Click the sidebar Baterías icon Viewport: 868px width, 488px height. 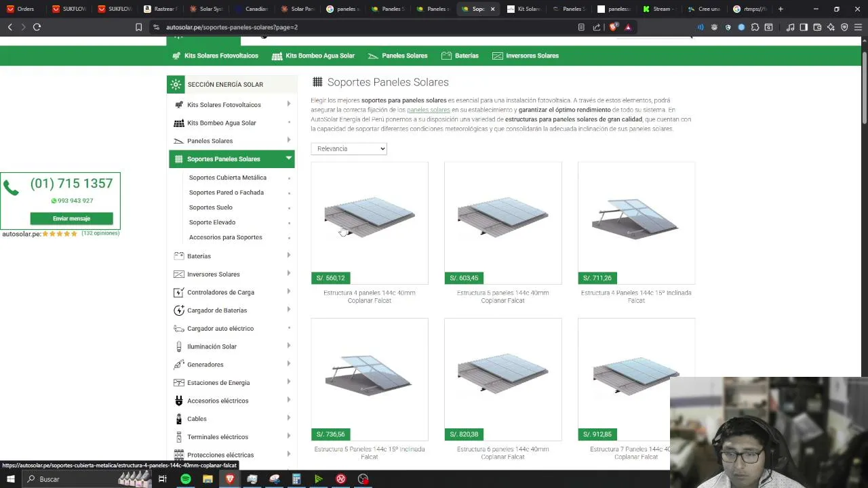(179, 256)
